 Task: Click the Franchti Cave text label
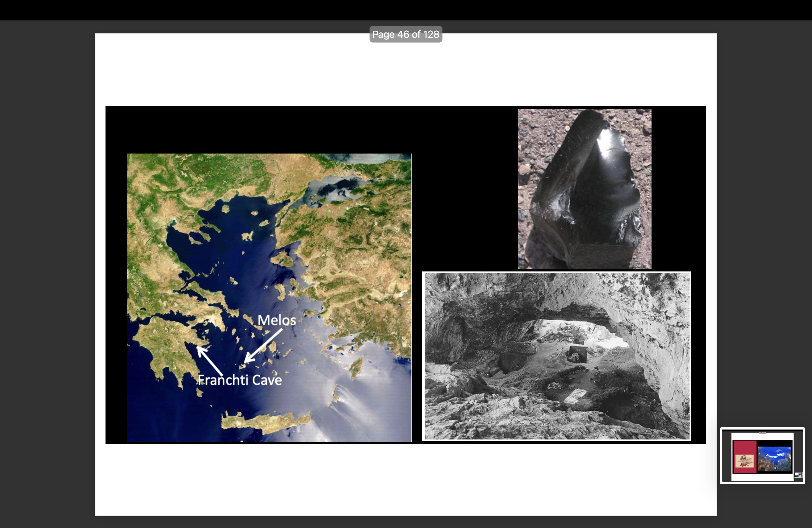[x=240, y=380]
